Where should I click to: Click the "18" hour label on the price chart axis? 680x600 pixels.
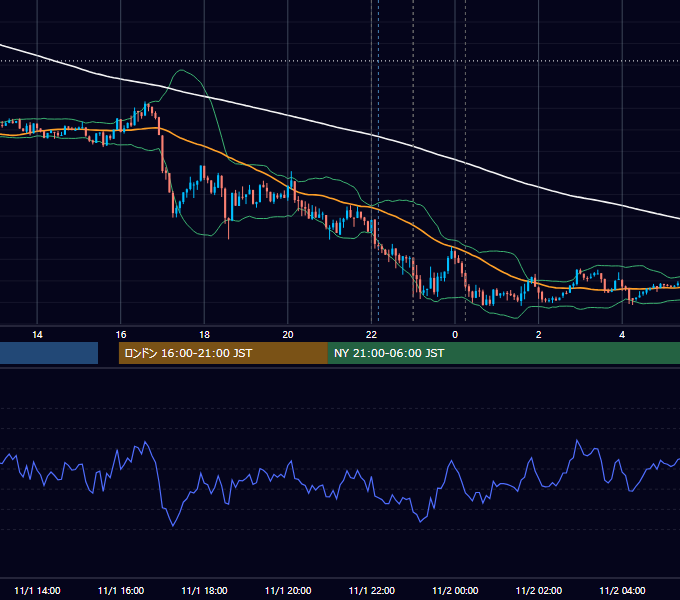204,335
